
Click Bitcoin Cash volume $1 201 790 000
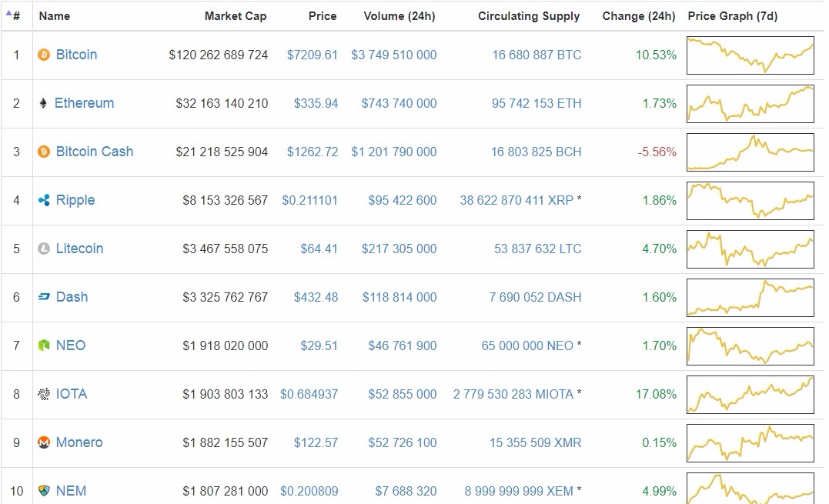tap(394, 152)
